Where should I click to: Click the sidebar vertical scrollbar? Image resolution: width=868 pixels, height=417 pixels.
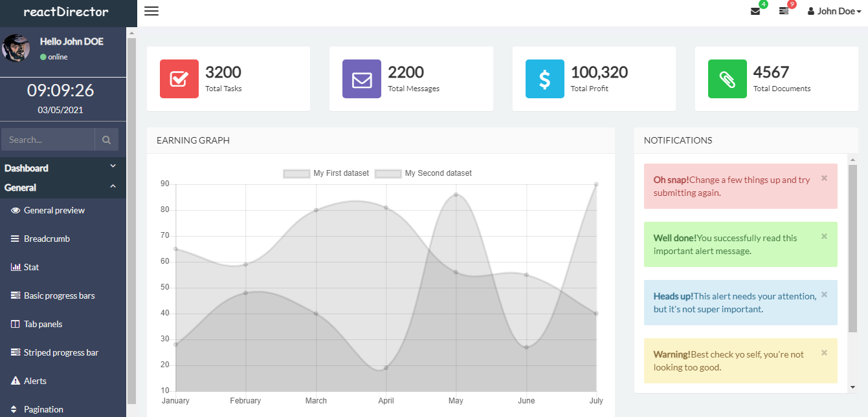[x=131, y=221]
